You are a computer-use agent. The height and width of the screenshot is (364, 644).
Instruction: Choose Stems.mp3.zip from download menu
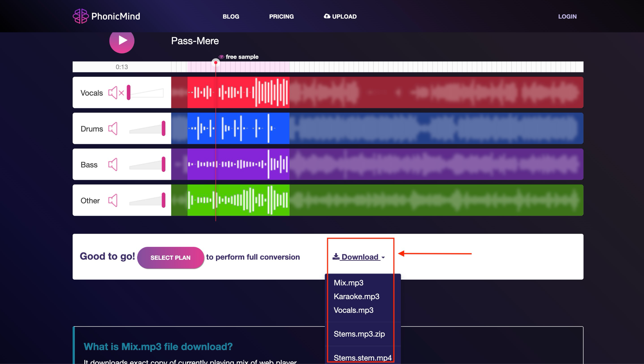359,334
